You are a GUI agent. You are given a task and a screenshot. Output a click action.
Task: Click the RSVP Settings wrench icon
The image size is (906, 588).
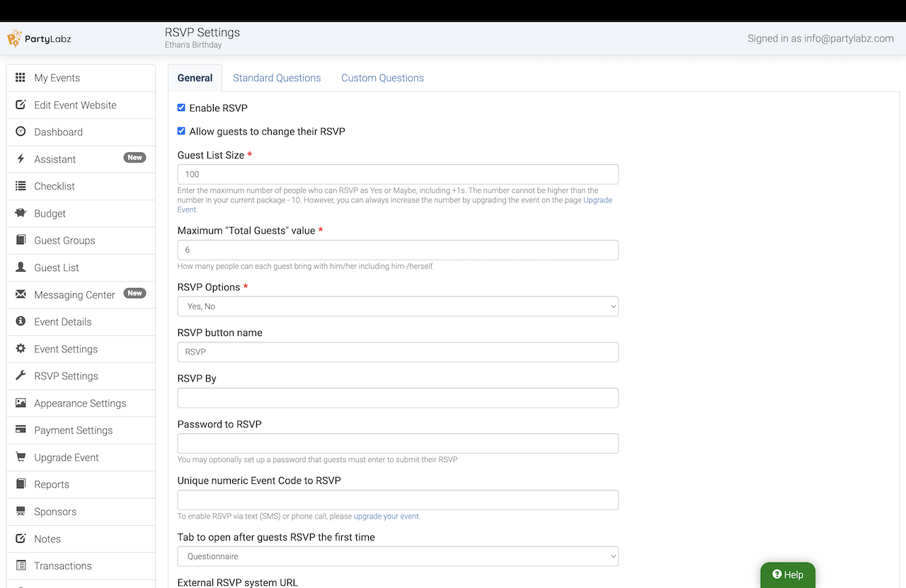point(21,376)
